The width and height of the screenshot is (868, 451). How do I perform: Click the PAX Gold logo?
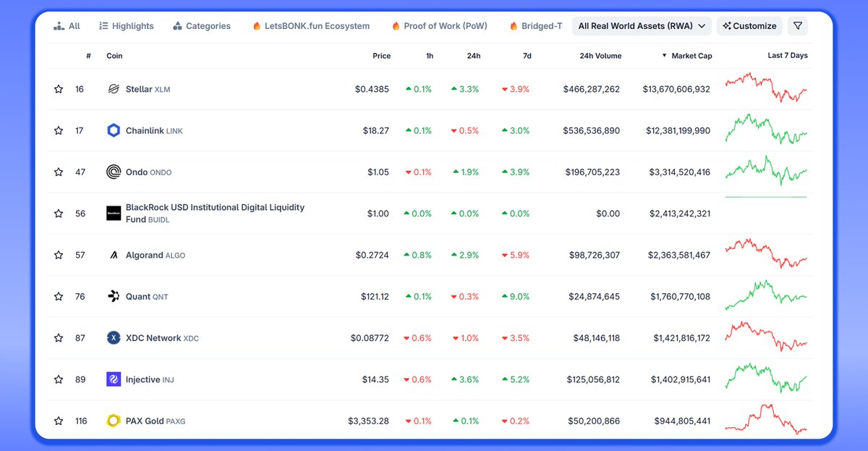114,421
